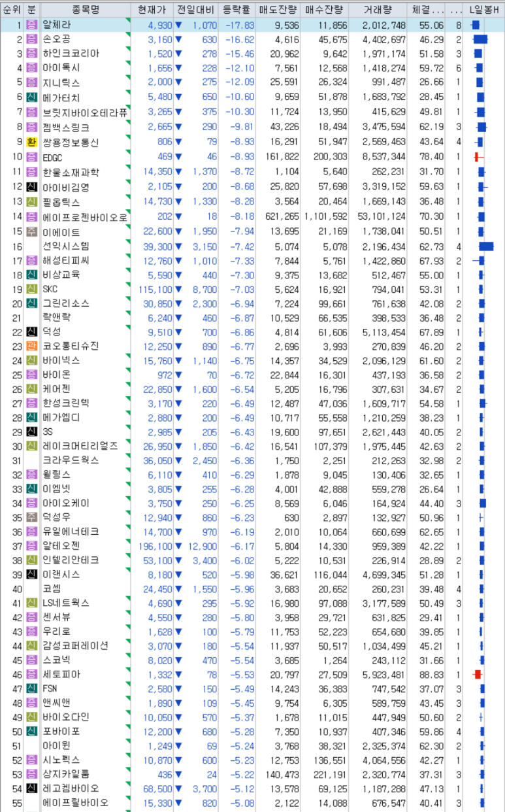Click the L일봉H column header

click(485, 10)
